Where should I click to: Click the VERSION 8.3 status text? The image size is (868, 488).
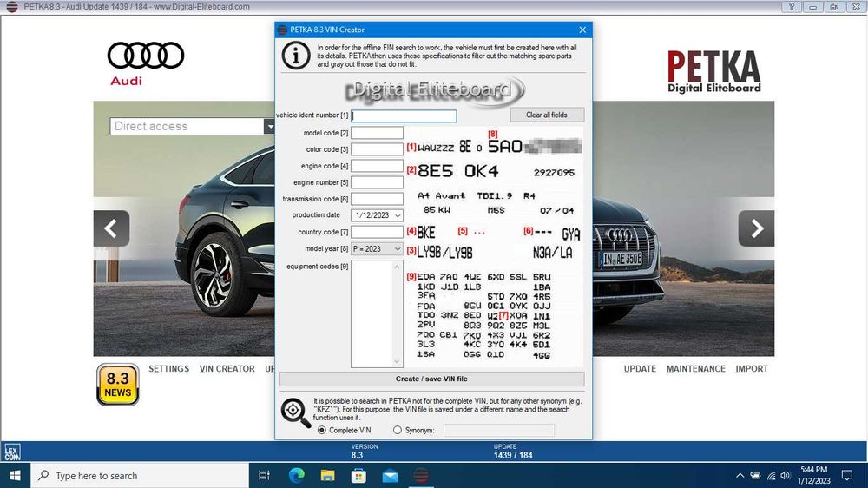[364, 452]
